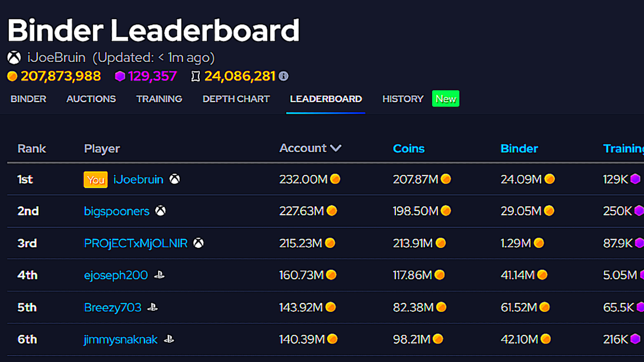
Task: Open the Depth Chart tab
Action: pos(236,99)
